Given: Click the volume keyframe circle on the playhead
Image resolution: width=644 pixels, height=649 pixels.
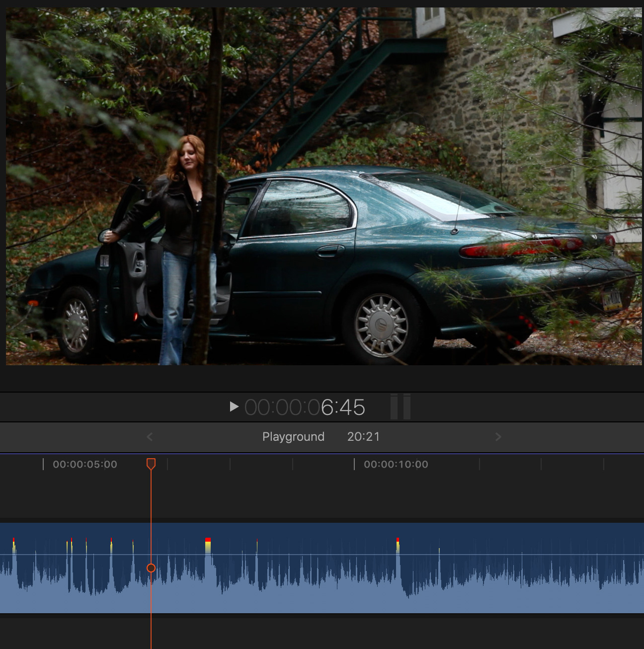Looking at the screenshot, I should (x=151, y=568).
